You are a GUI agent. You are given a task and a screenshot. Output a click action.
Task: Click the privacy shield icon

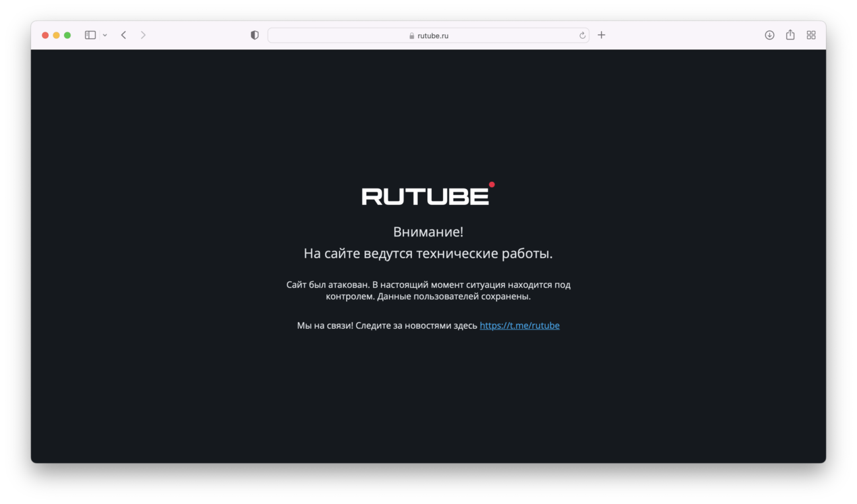coord(254,34)
